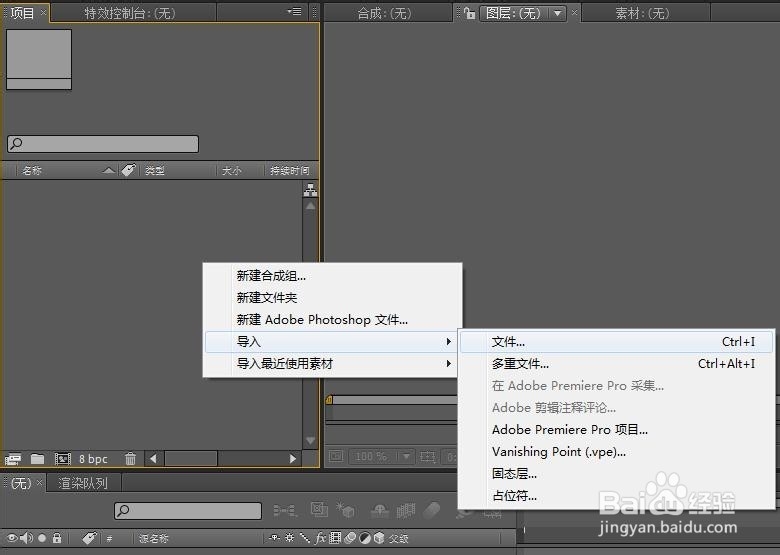The height and width of the screenshot is (555, 780).
Task: Click the new composition icon beside 8 bpc
Action: pos(63,459)
